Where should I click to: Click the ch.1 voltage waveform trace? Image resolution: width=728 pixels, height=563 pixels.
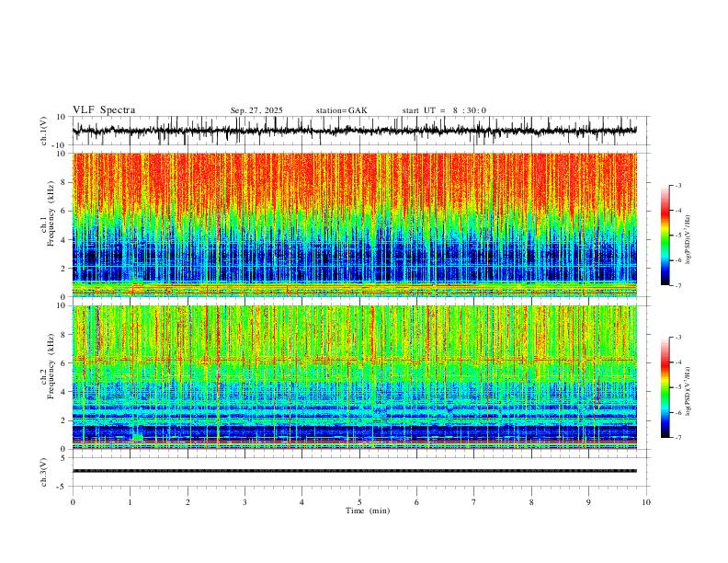354,131
